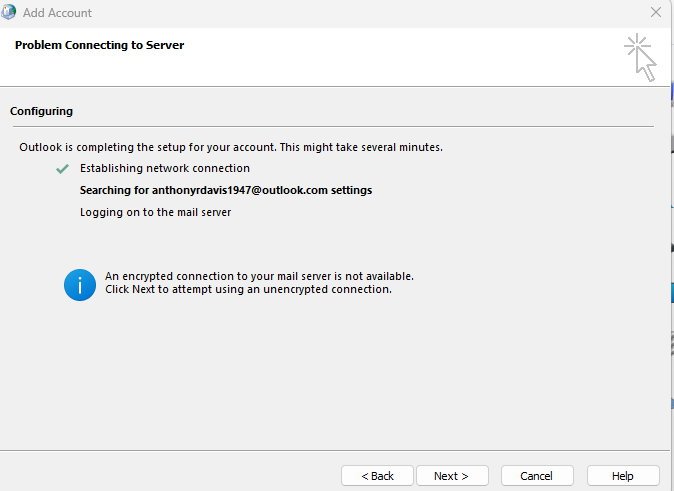Click the 'Problem Connecting to Server' heading
Image resolution: width=674 pixels, height=491 pixels.
point(99,45)
